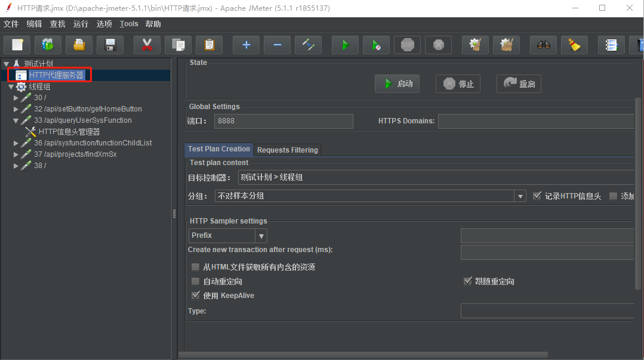
Task: Click the horizontal scrollbar at bottom
Action: point(363,355)
